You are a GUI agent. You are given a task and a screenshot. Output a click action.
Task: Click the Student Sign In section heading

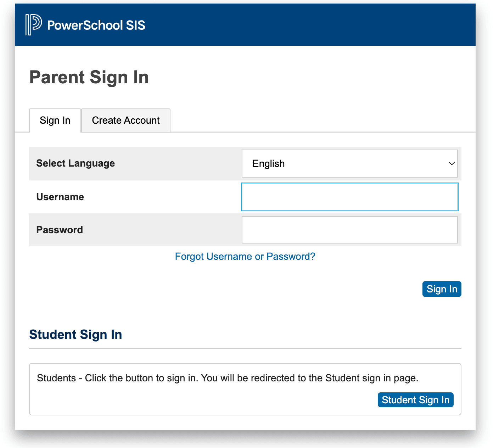(x=75, y=334)
